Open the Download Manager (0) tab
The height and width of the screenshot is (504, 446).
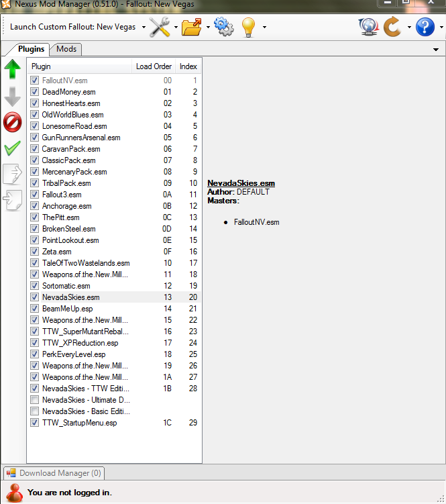pyautogui.click(x=54, y=473)
